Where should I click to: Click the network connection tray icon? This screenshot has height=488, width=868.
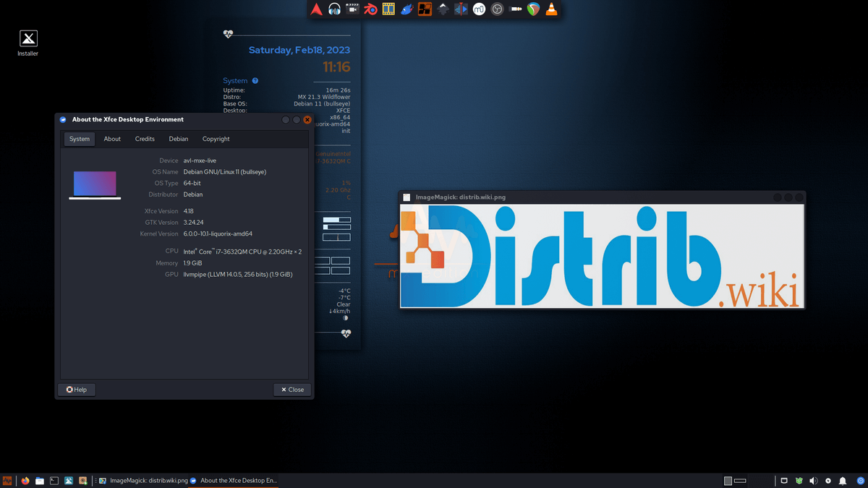[784, 481]
